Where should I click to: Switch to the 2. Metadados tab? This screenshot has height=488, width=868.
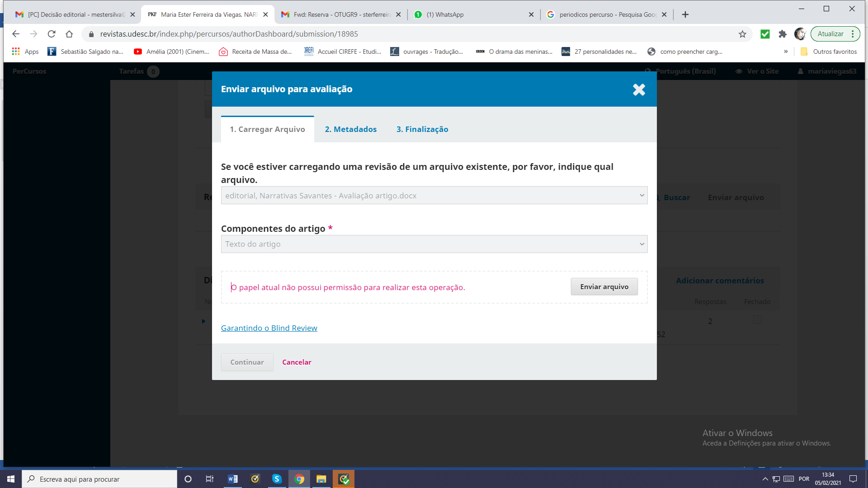tap(350, 129)
